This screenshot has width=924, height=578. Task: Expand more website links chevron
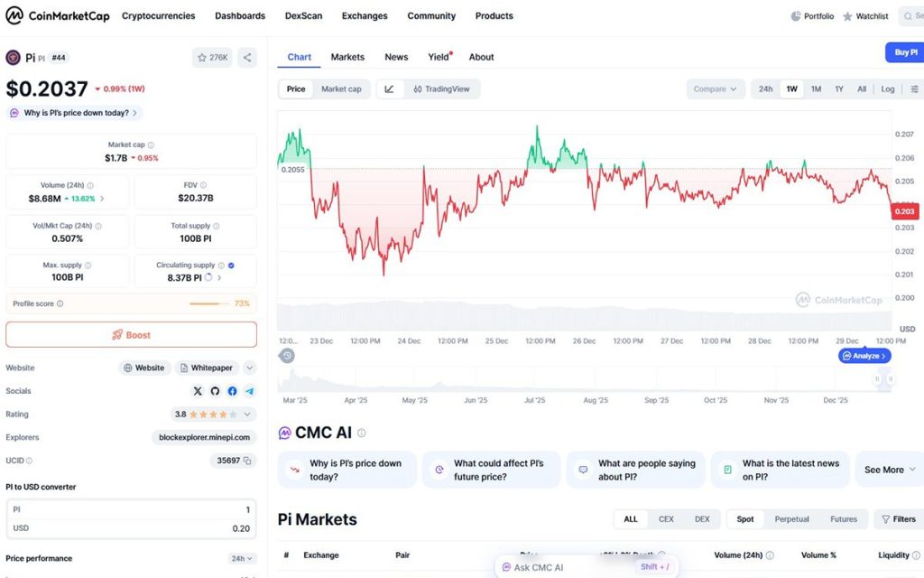[250, 368]
